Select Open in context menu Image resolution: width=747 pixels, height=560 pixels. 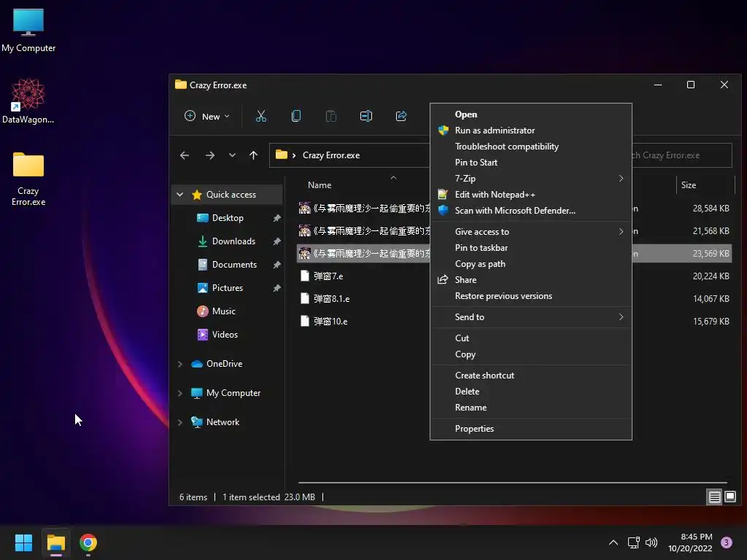531,114
